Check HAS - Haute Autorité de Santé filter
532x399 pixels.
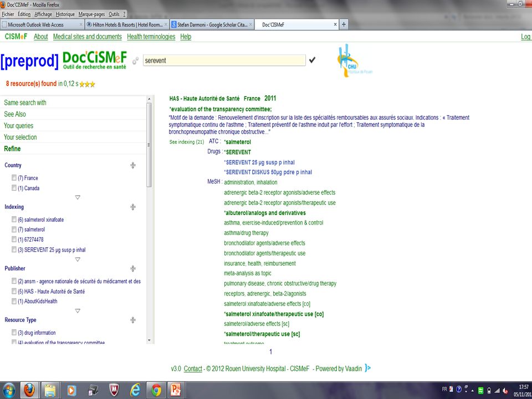coord(14,291)
